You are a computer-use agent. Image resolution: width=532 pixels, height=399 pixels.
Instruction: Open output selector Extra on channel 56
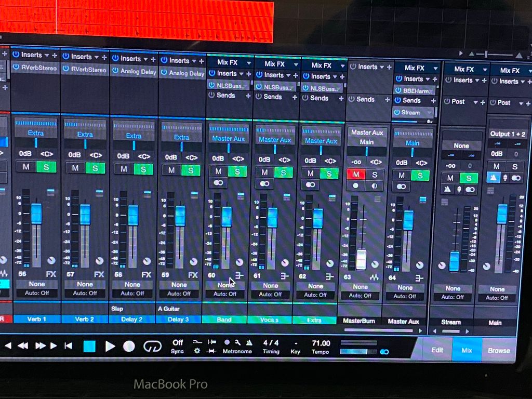click(x=36, y=133)
